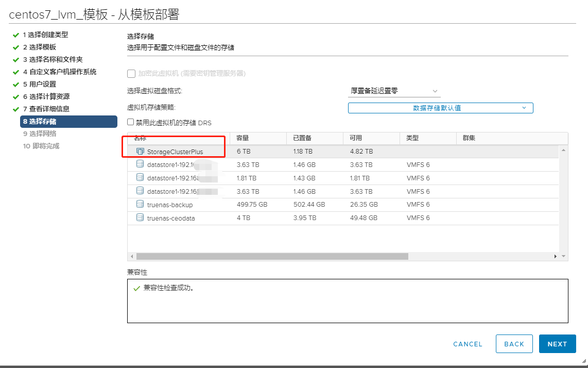
Task: Click the BACK button
Action: 514,344
